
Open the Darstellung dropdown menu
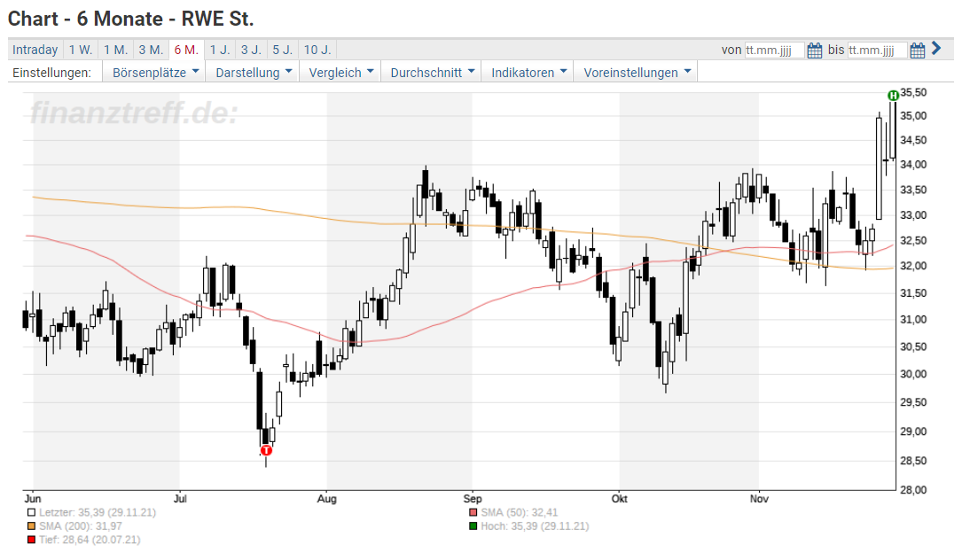(x=254, y=73)
